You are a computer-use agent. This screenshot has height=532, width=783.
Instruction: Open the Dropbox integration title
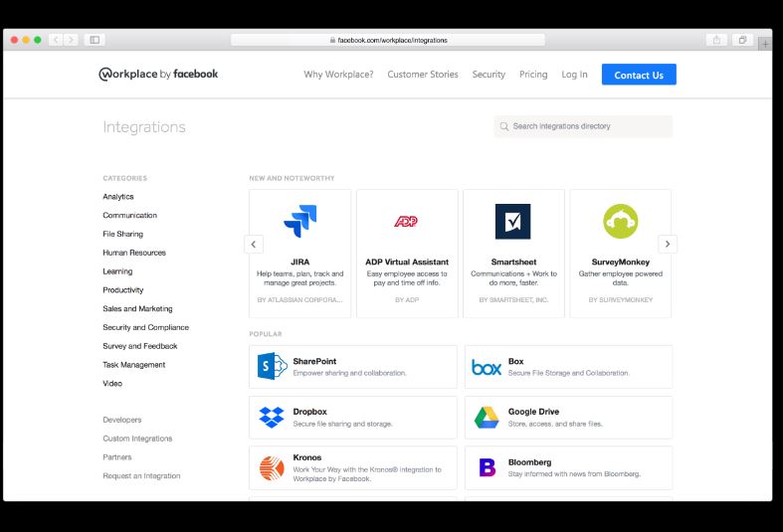pos(310,412)
